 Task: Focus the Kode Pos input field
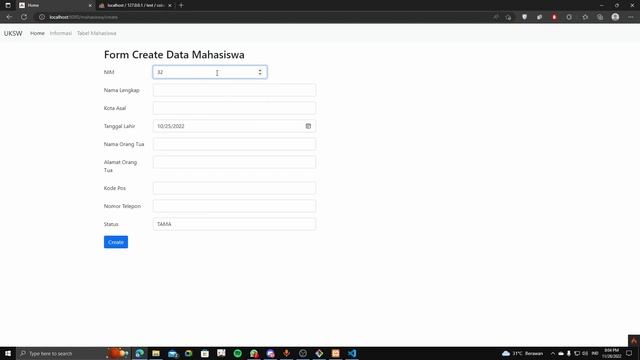point(234,188)
